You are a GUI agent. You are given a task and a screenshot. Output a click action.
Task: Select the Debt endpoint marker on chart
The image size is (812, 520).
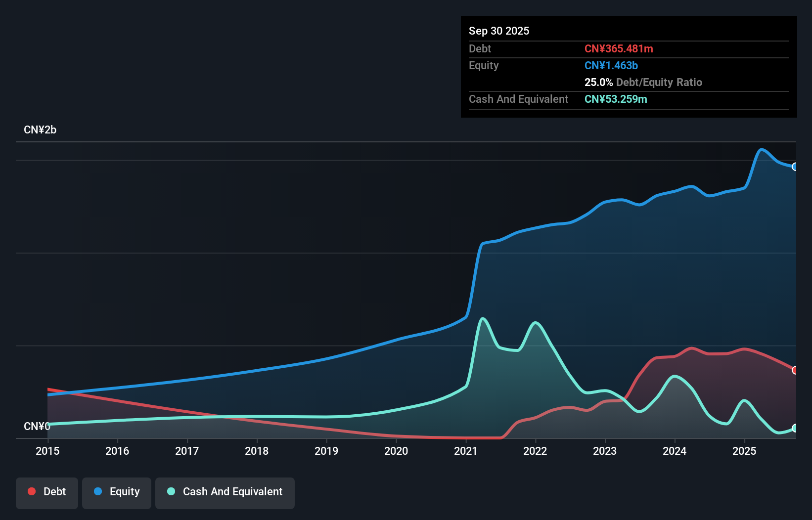(x=795, y=370)
